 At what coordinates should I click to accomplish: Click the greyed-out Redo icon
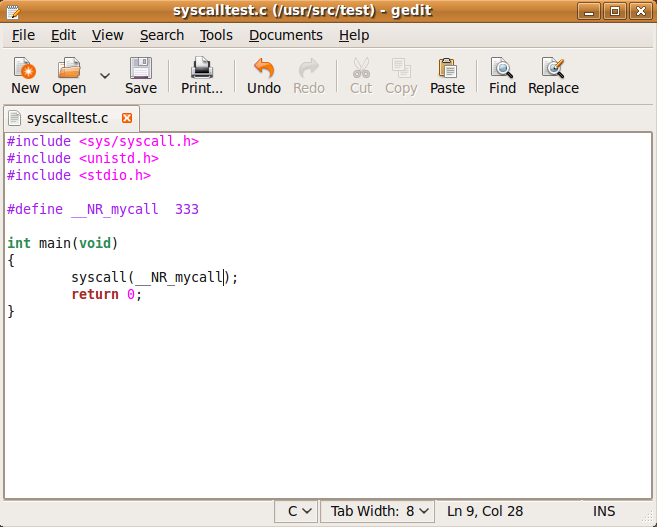[309, 76]
